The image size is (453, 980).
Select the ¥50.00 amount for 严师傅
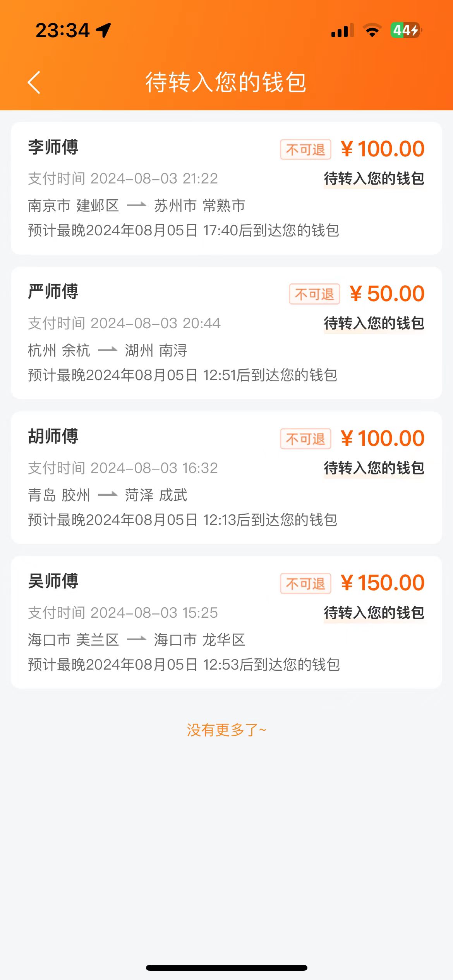click(x=387, y=294)
